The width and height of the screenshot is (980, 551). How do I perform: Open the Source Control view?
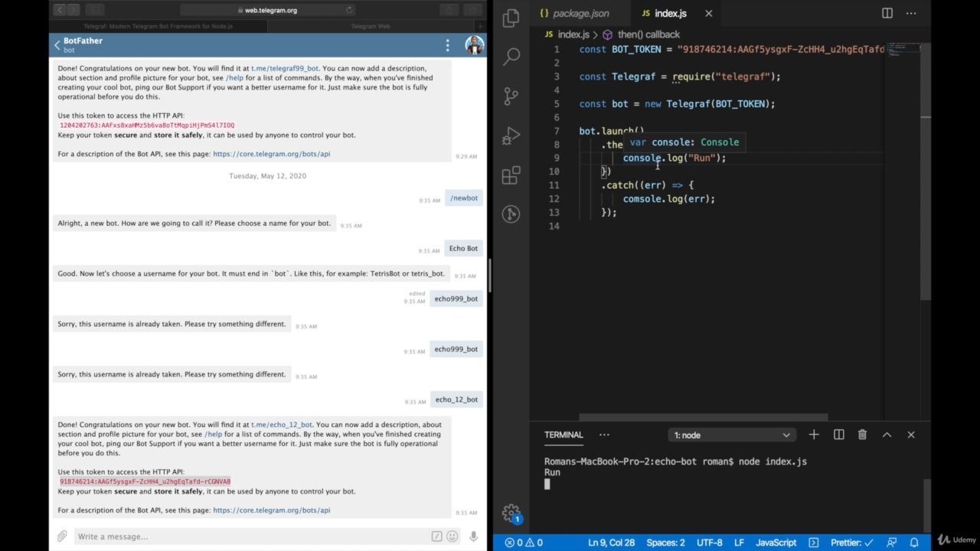pos(511,96)
